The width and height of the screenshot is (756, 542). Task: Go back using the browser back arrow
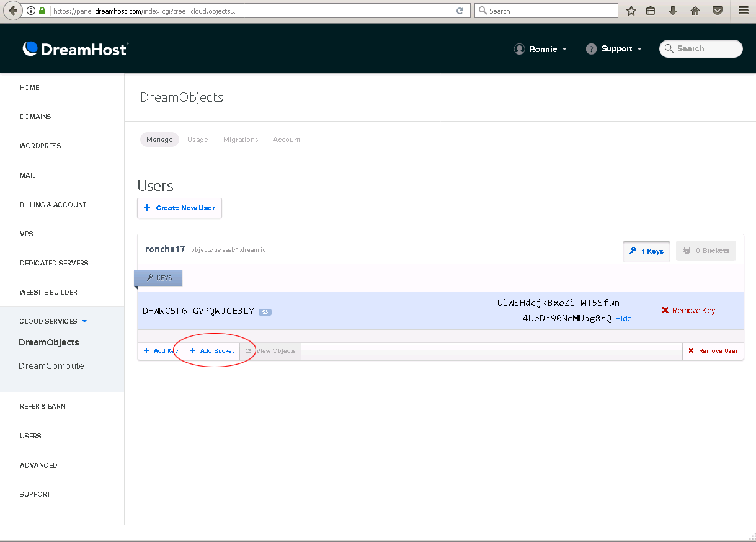click(12, 11)
